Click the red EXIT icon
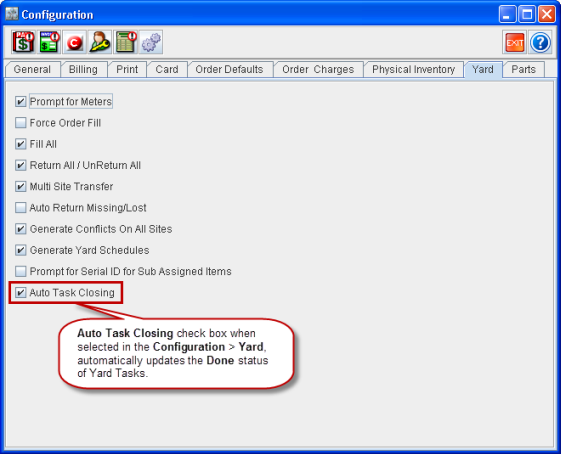 (x=514, y=42)
